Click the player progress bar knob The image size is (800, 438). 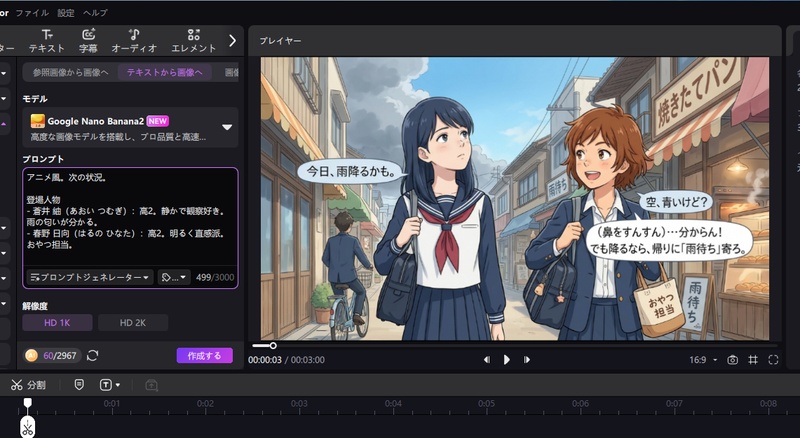273,346
